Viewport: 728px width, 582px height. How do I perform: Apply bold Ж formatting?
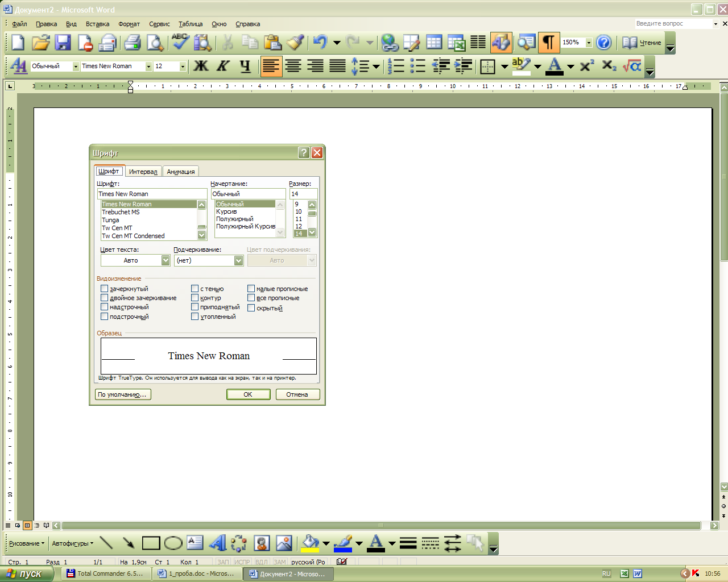pyautogui.click(x=201, y=66)
